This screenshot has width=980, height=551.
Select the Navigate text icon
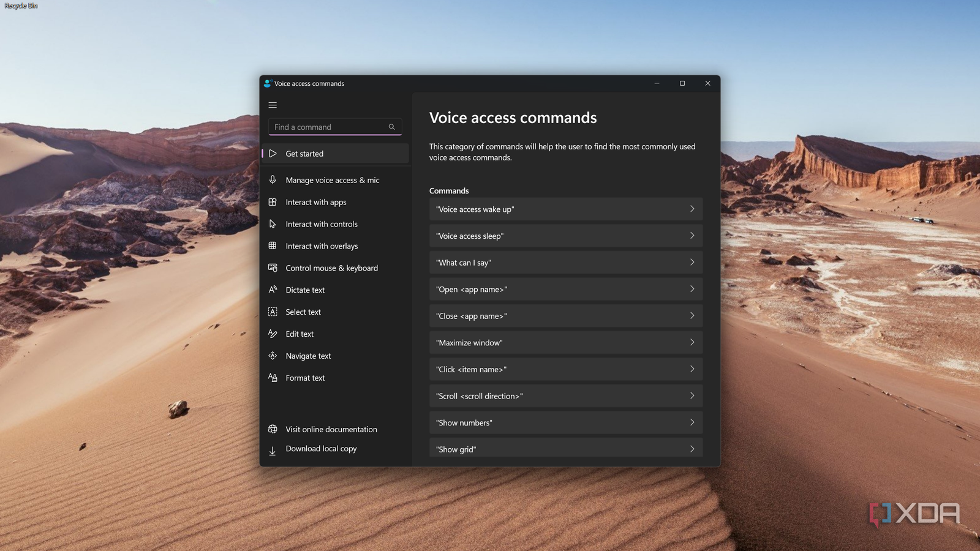(x=273, y=356)
